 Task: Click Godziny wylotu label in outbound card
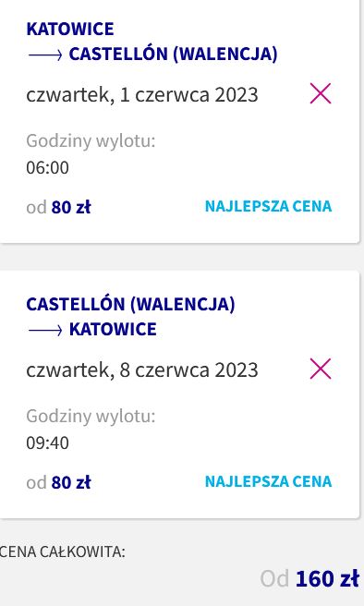(91, 141)
